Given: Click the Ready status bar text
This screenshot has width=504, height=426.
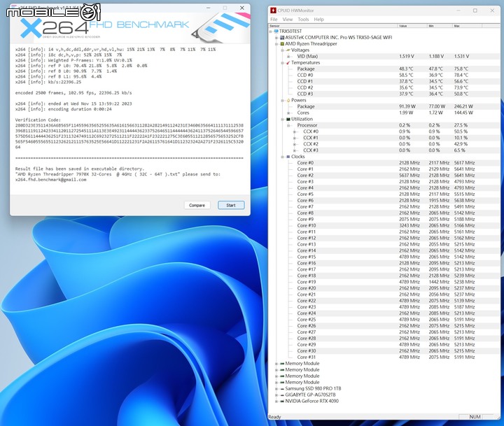Looking at the screenshot, I should tap(274, 417).
